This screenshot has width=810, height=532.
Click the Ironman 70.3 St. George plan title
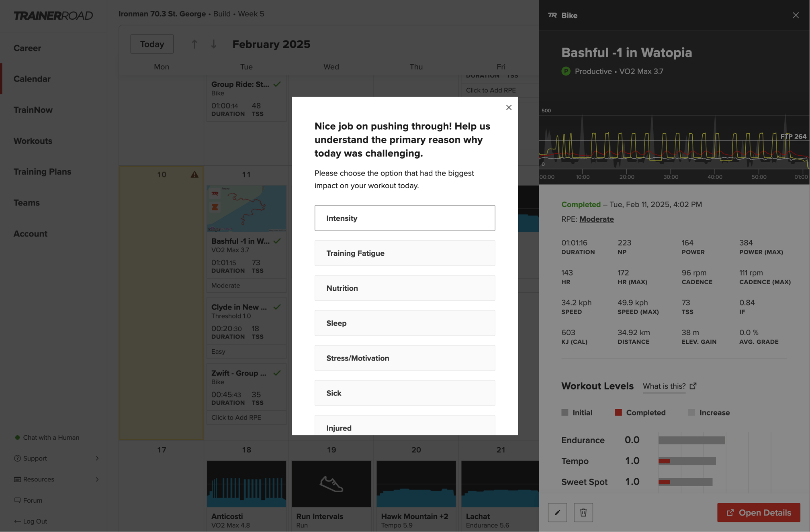click(x=162, y=14)
